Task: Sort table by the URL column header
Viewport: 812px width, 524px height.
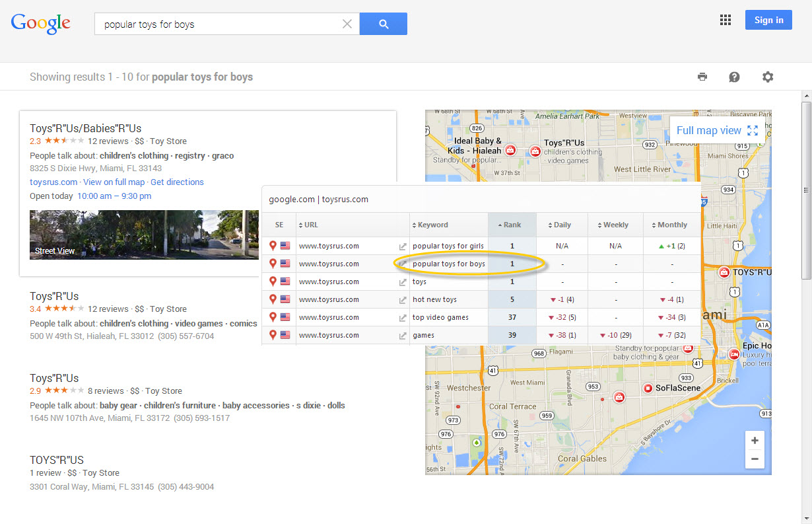Action: [311, 225]
